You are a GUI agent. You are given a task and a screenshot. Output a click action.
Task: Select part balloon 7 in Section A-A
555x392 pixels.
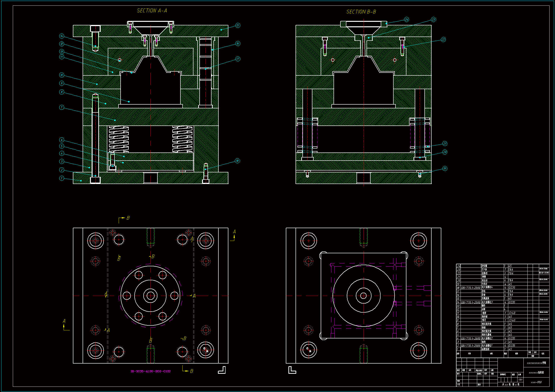click(62, 107)
